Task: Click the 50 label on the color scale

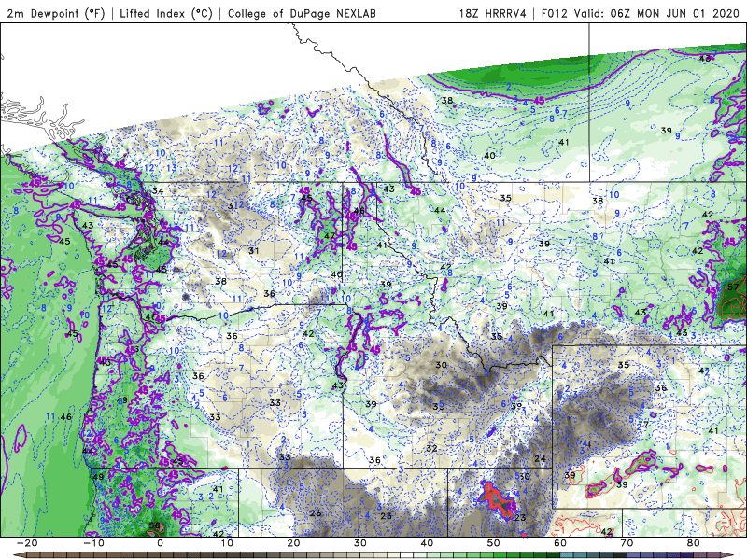Action: (x=494, y=543)
